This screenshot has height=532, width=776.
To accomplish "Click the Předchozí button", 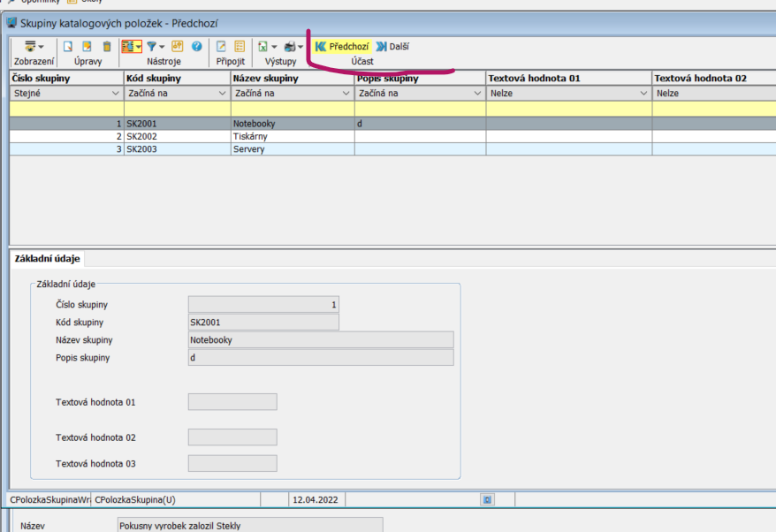I will click(x=341, y=47).
